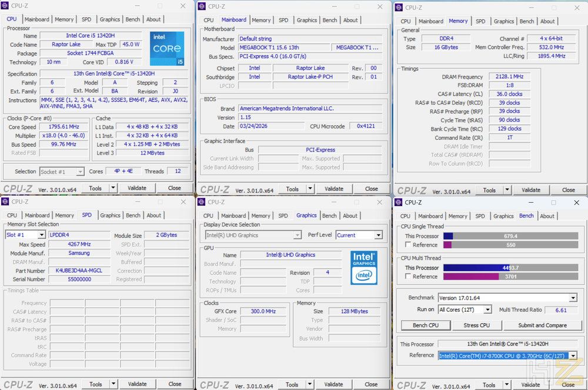Expand the Slot #1 memory slot dropdown
This screenshot has width=588, height=390.
tap(42, 235)
